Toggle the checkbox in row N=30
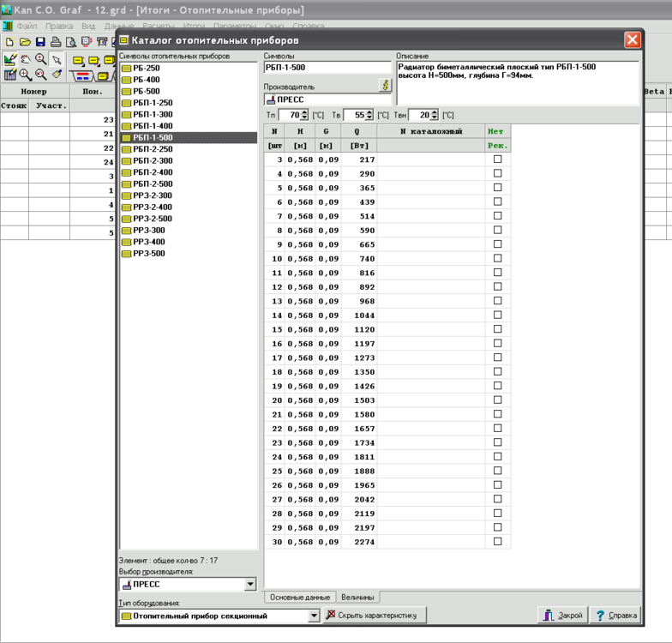The width and height of the screenshot is (672, 643). point(497,542)
